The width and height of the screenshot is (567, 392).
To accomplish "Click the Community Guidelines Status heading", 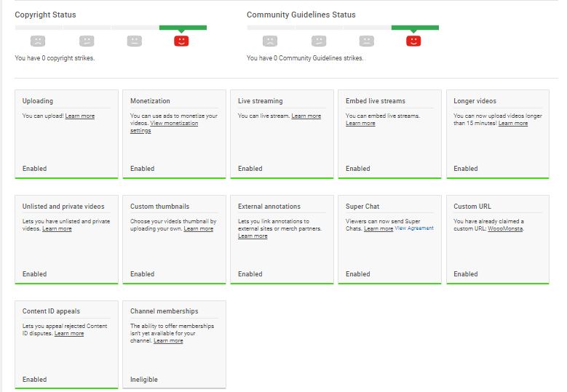I will point(301,15).
